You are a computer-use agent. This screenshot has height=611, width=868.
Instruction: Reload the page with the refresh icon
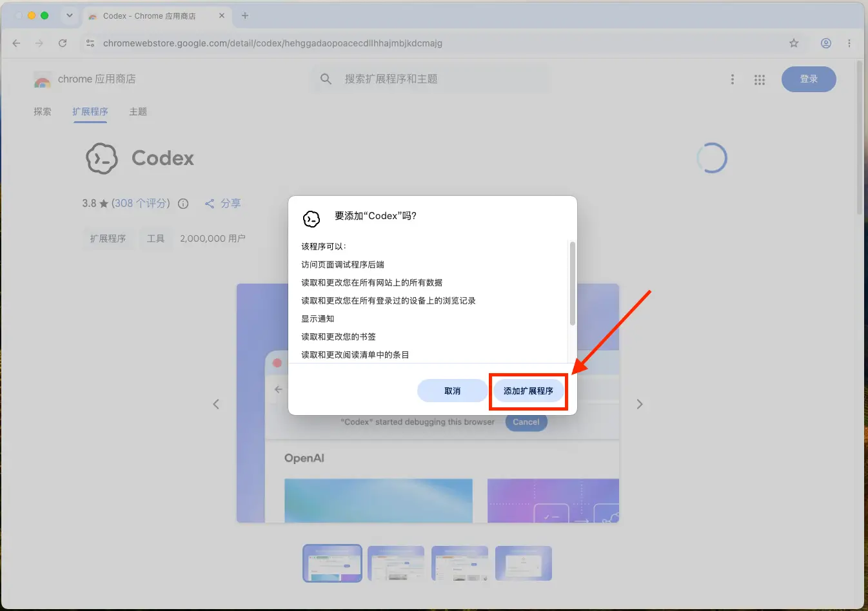tap(63, 43)
